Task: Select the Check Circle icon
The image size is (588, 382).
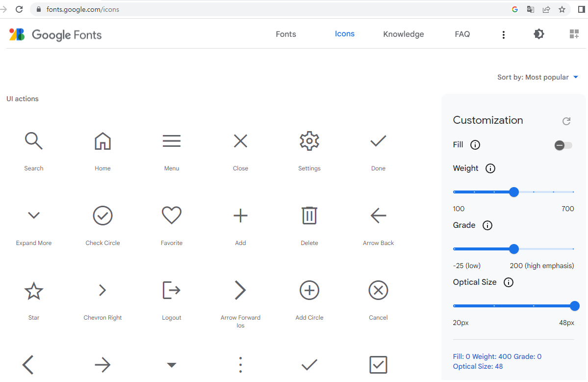Action: click(x=102, y=216)
